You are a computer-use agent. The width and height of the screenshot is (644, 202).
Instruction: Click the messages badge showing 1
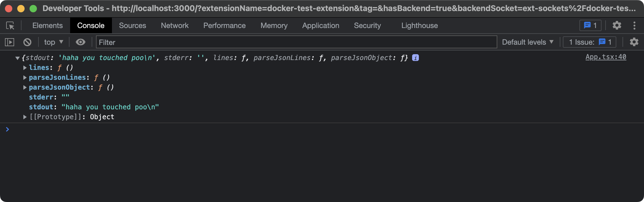point(590,26)
